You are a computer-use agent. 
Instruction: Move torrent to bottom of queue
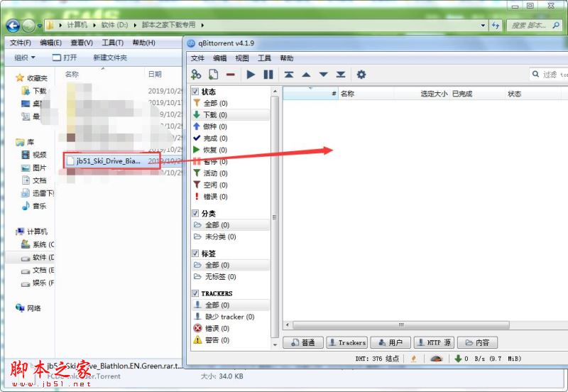(x=341, y=75)
